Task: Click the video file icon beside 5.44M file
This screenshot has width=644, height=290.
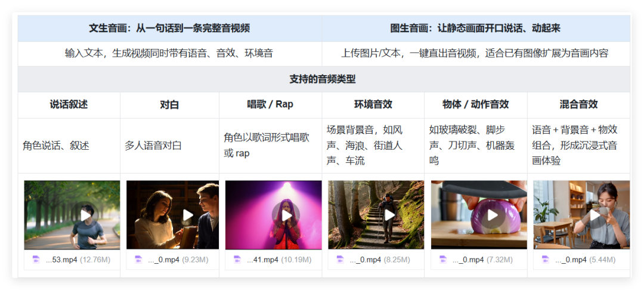Action: coord(546,260)
